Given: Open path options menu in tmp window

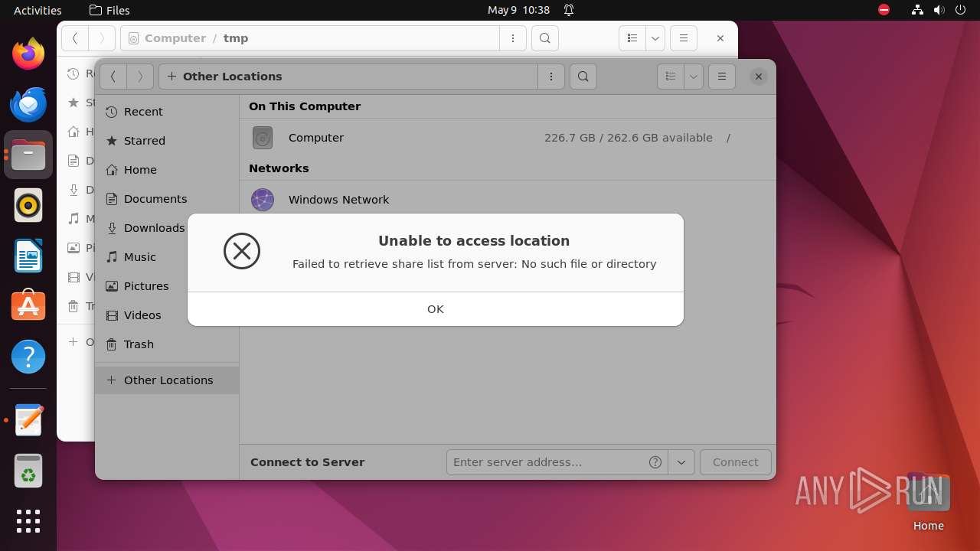Looking at the screenshot, I should click(513, 38).
